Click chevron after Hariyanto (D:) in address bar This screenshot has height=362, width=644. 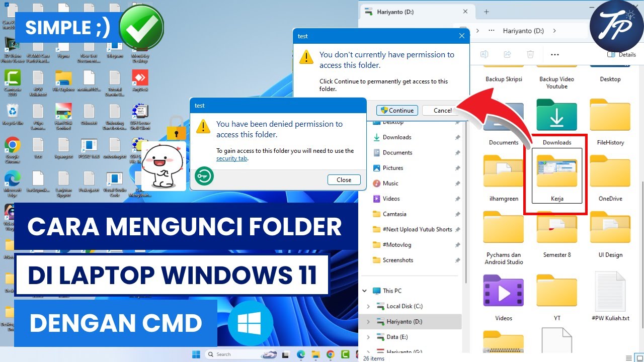(x=554, y=31)
